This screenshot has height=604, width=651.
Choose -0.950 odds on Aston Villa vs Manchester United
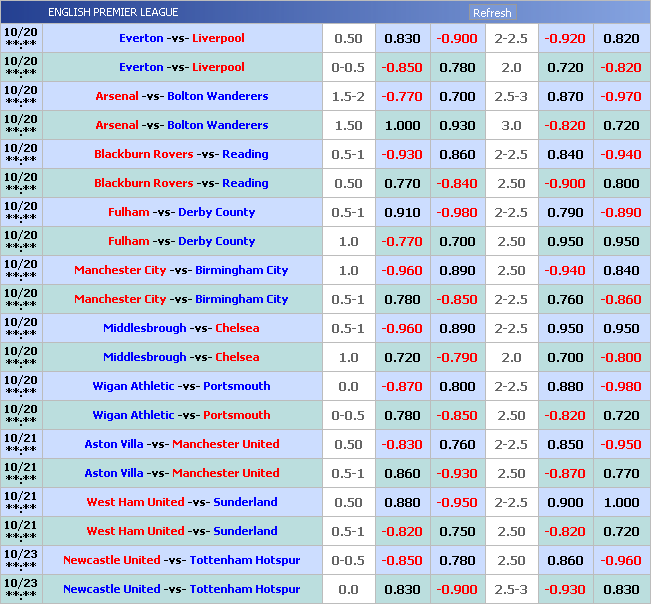(x=621, y=444)
